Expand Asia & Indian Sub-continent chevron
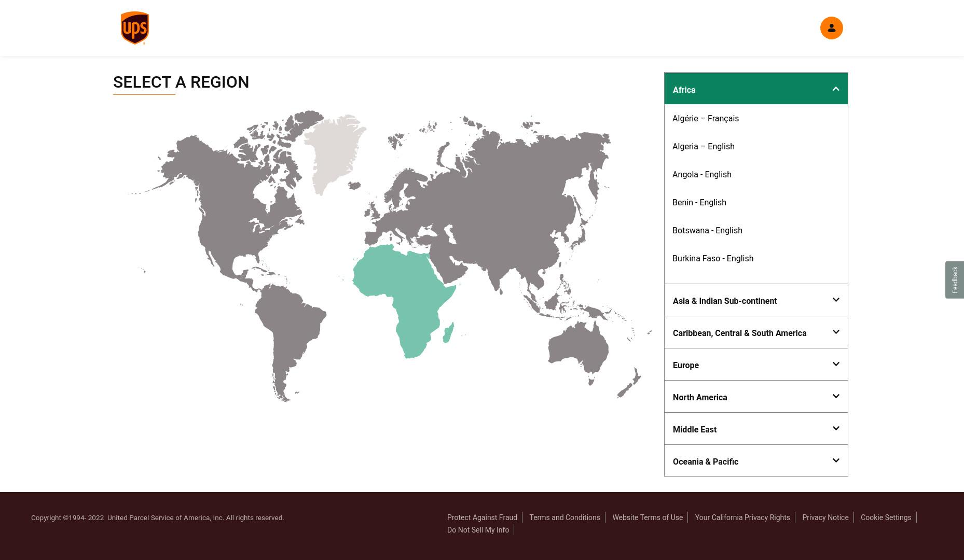This screenshot has height=560, width=964. tap(835, 300)
